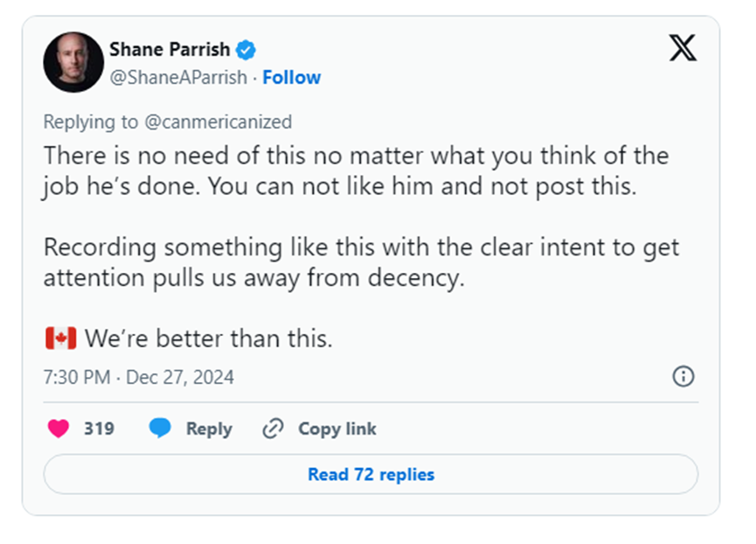Open the @canmericanized mention
This screenshot has width=756, height=544.
coord(218,122)
